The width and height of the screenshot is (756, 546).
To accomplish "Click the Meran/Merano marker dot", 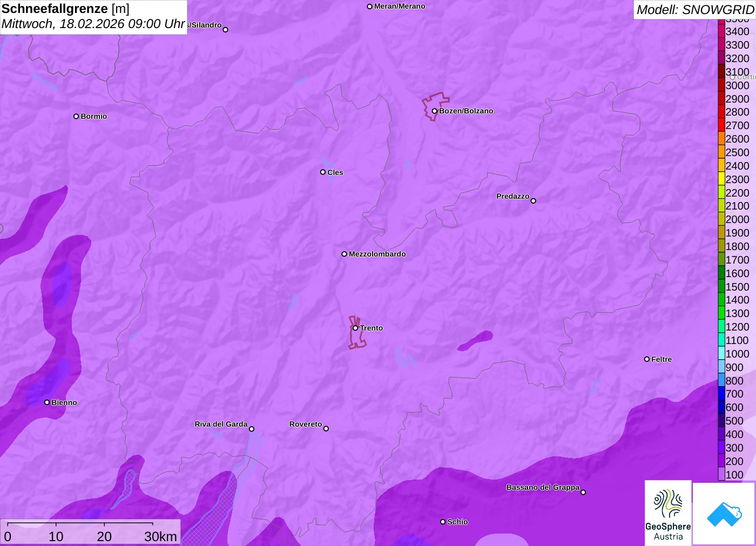I will (x=369, y=6).
